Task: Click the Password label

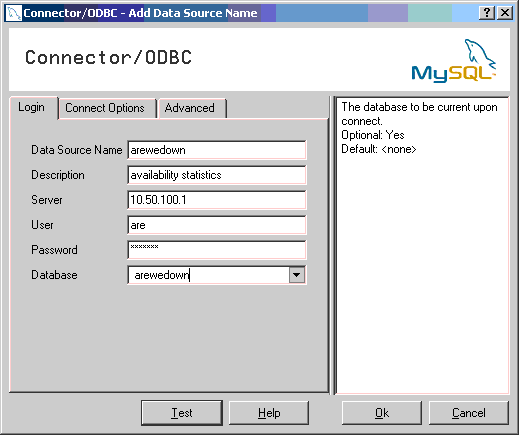Action: coord(54,250)
